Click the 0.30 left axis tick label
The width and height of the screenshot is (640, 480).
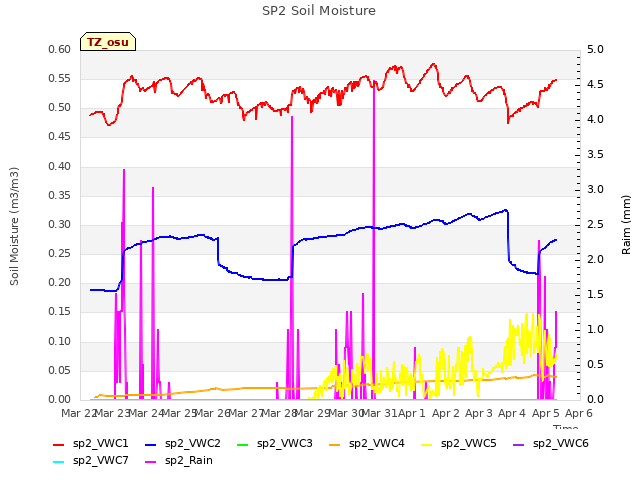[60, 224]
